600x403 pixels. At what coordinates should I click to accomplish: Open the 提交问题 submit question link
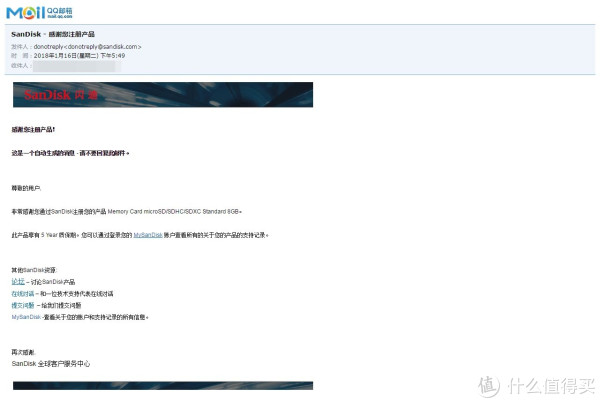(24, 305)
